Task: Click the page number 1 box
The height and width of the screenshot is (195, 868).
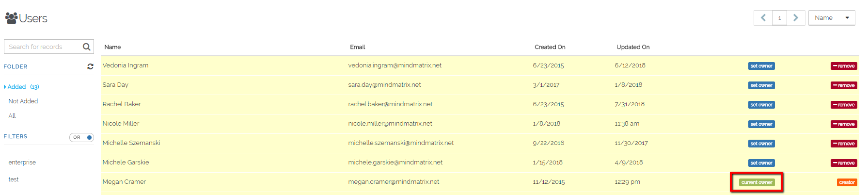Action: click(779, 18)
